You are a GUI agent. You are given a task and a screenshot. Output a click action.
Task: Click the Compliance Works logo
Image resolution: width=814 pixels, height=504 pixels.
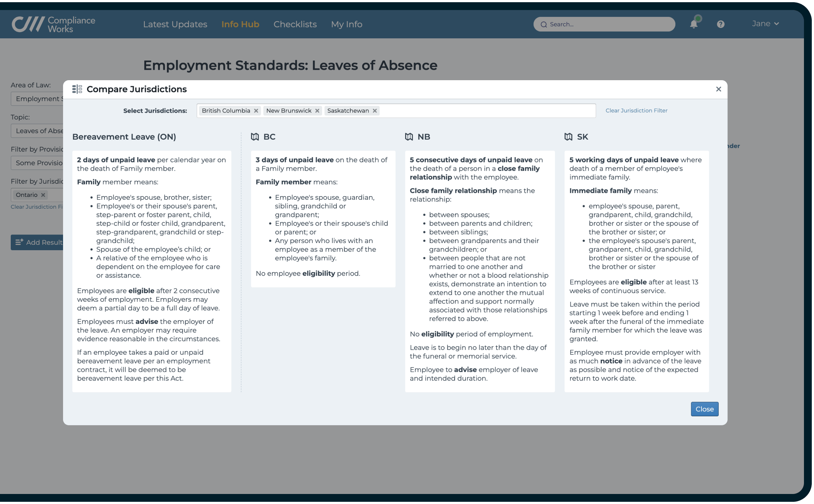[x=53, y=24]
